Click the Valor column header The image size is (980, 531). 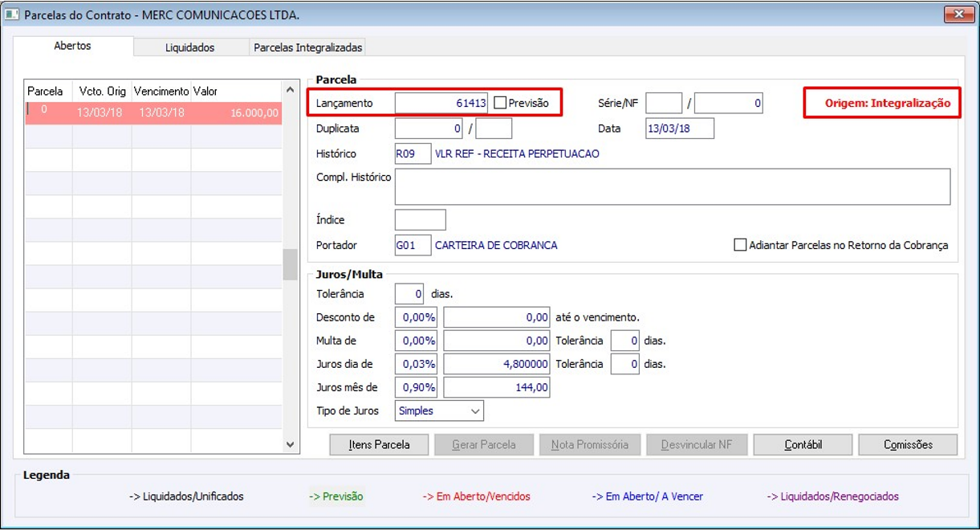pyautogui.click(x=236, y=91)
